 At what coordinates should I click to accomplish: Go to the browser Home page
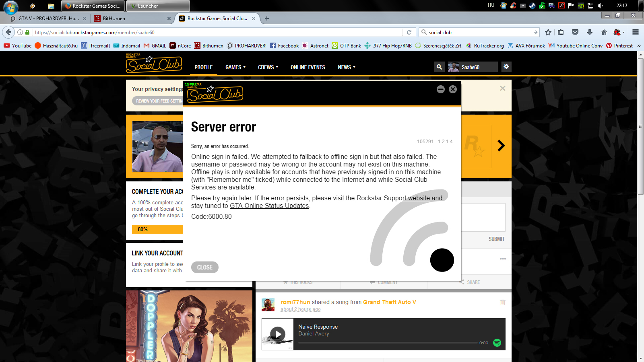(x=604, y=33)
